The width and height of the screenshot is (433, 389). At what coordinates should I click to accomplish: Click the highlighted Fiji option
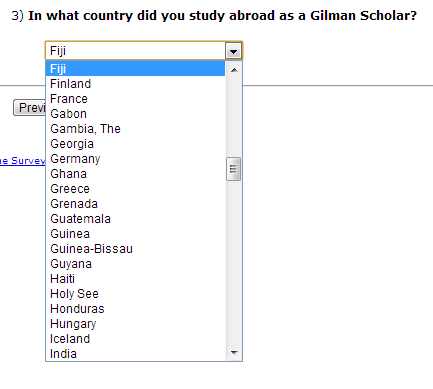pyautogui.click(x=135, y=69)
